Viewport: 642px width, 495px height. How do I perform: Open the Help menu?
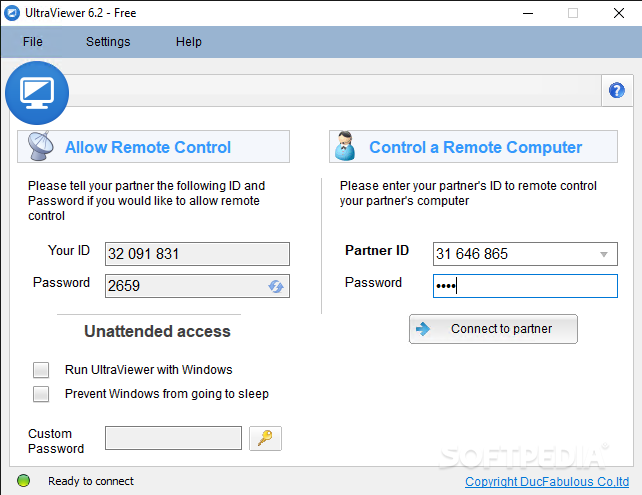pyautogui.click(x=189, y=42)
